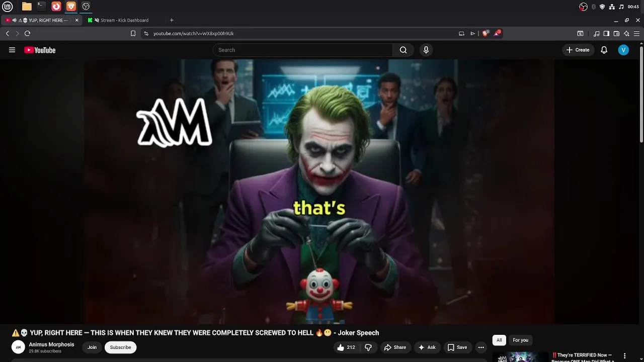Open Animus Morphosis channel avatar
Screen dimensions: 644x362
[18, 347]
